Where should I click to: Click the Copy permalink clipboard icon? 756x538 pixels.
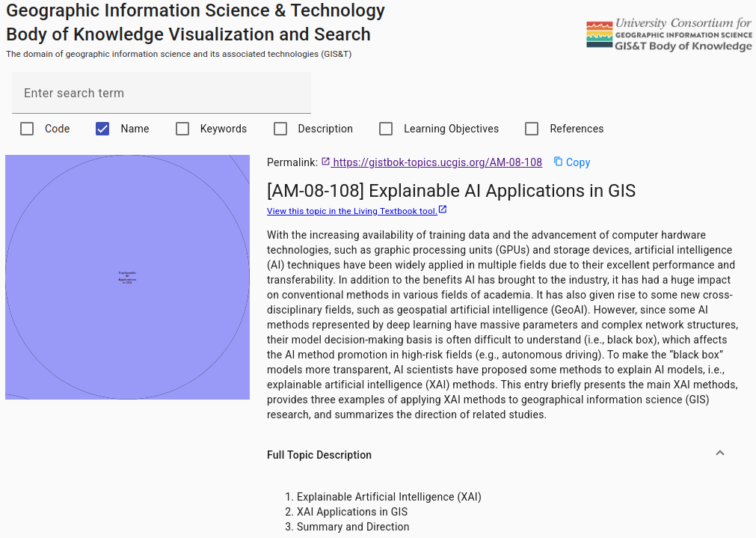point(558,162)
